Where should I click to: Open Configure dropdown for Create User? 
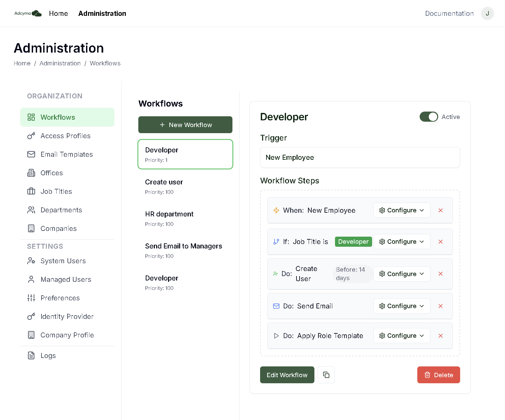401,274
